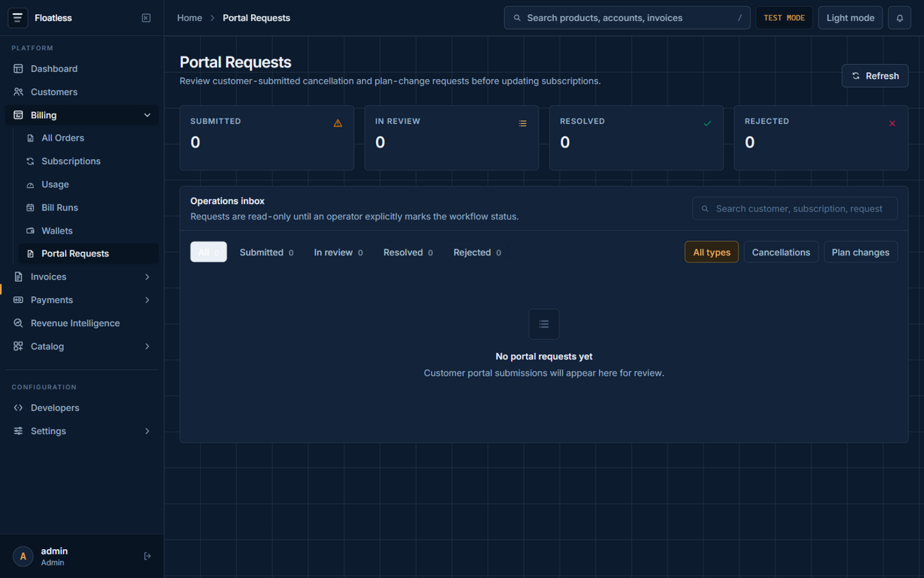Open the admin user profile
The height and width of the screenshot is (578, 924).
(x=55, y=556)
